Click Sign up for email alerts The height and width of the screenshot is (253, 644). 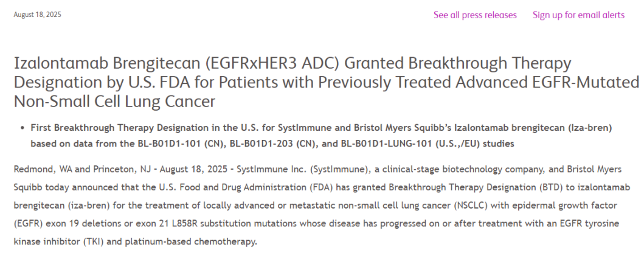[x=578, y=15]
